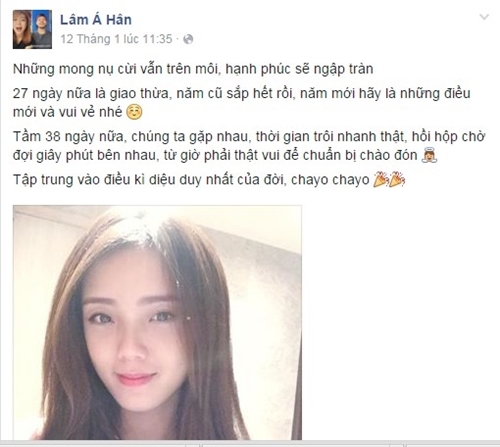The width and height of the screenshot is (500, 447).
Task: Open the attached selfie photo
Action: (x=157, y=322)
